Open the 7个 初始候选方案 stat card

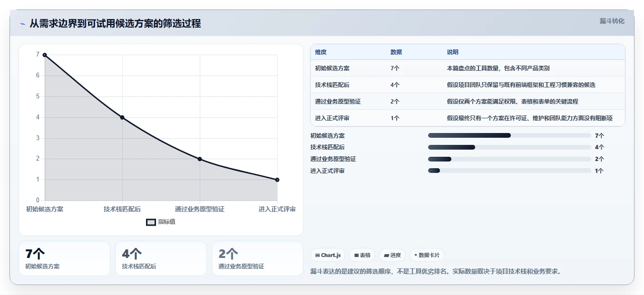click(x=64, y=258)
